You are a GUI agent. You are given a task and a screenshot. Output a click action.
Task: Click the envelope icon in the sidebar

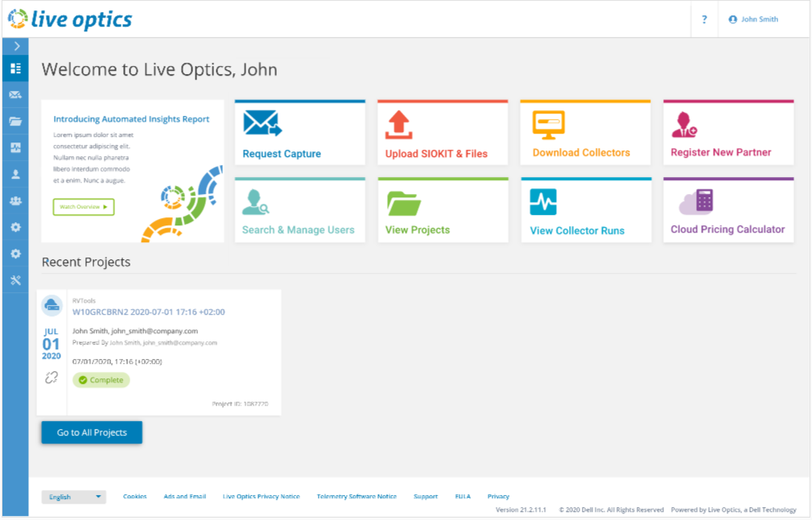15,95
